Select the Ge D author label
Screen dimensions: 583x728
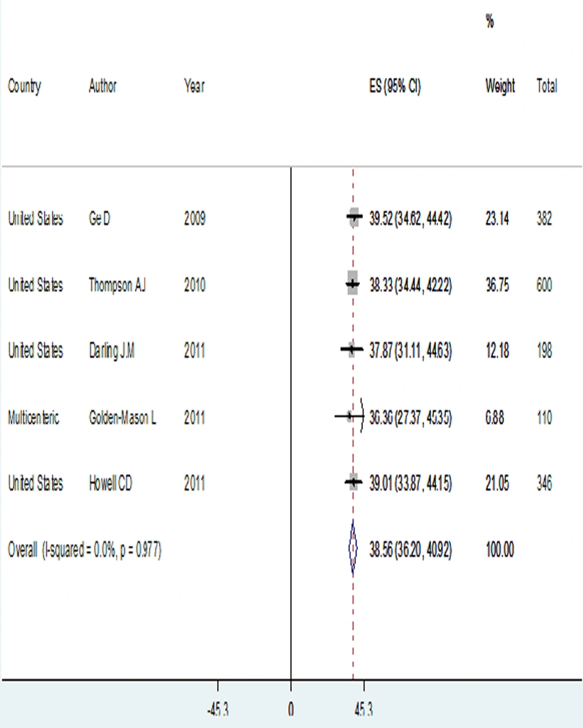[x=99, y=219]
